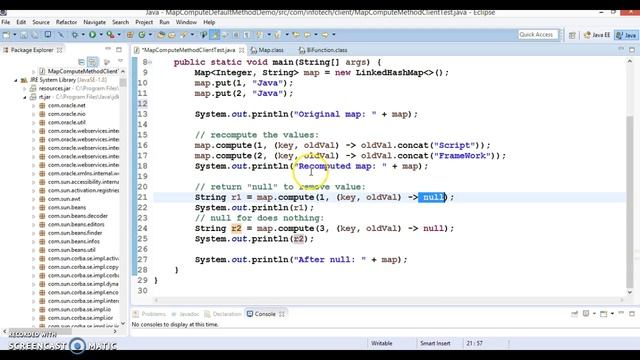Select com.sun.beans.decoder package

[x=78, y=216]
